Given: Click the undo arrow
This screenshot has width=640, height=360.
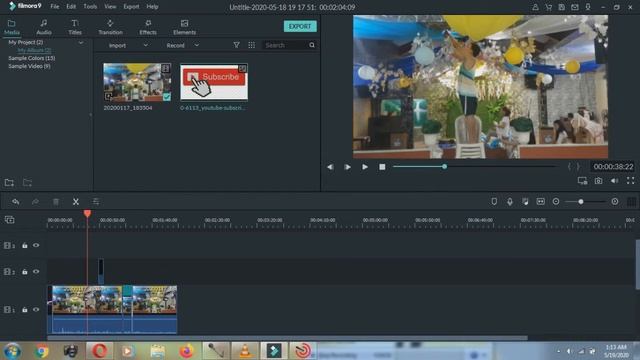Looking at the screenshot, I should tap(16, 202).
